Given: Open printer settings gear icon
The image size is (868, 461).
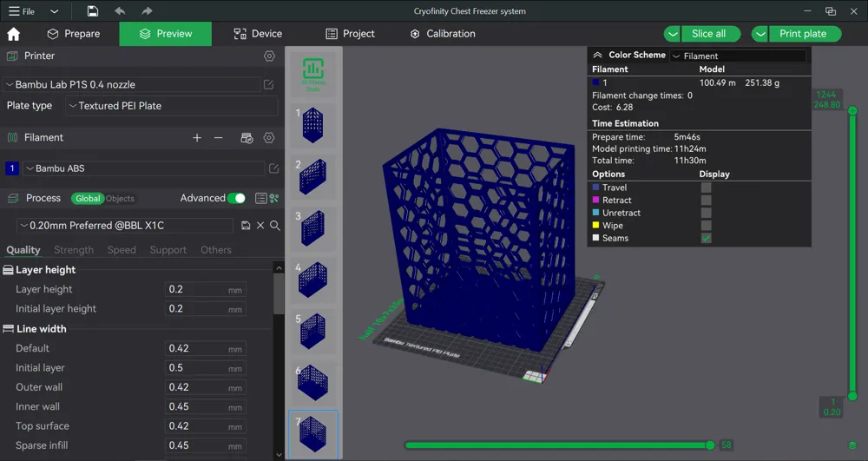Looking at the screenshot, I should coord(269,56).
